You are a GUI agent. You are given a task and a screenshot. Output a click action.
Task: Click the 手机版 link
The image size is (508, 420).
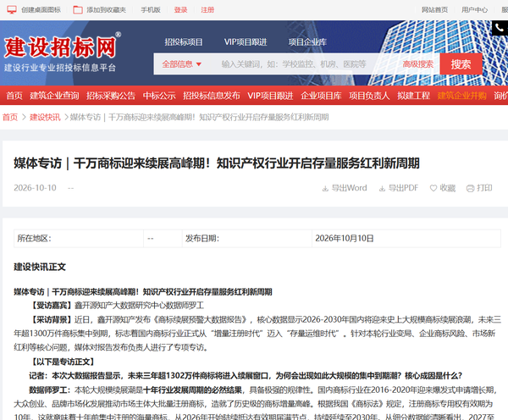tap(151, 9)
